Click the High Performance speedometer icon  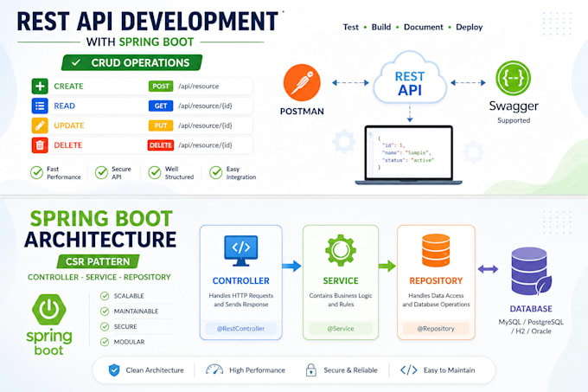[x=214, y=370]
